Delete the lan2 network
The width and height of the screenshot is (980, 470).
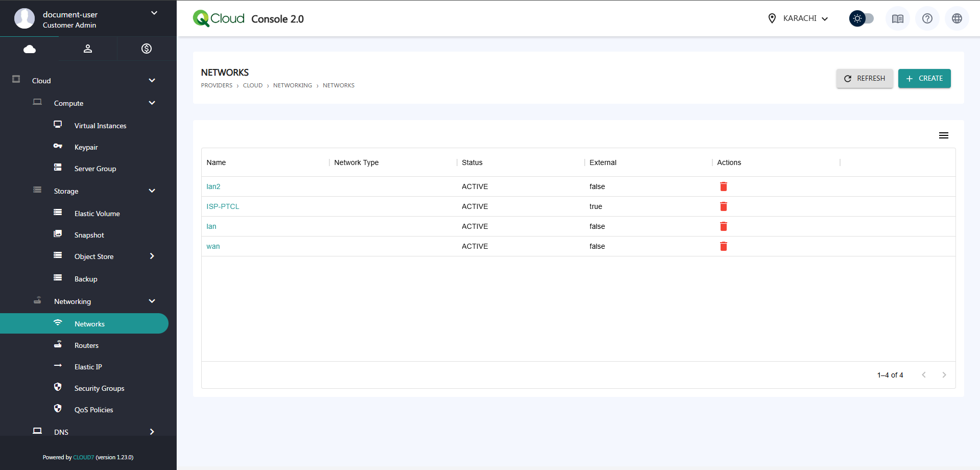pos(723,186)
